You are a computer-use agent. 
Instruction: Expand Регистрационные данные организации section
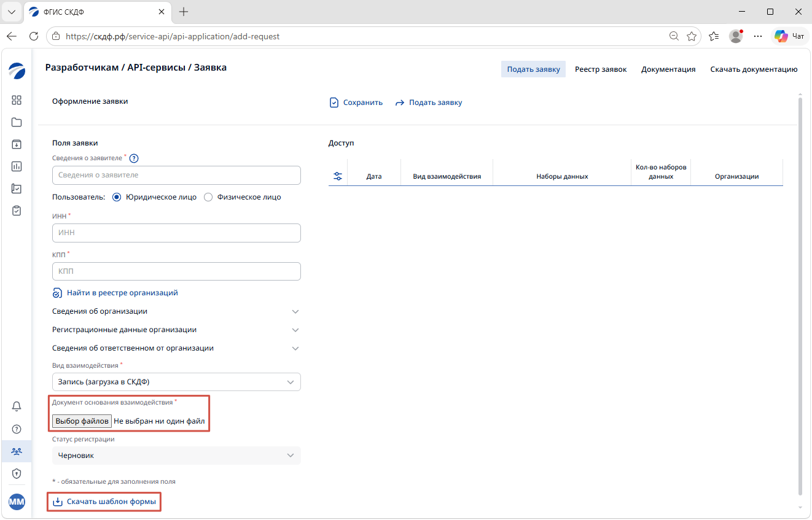[176, 330]
